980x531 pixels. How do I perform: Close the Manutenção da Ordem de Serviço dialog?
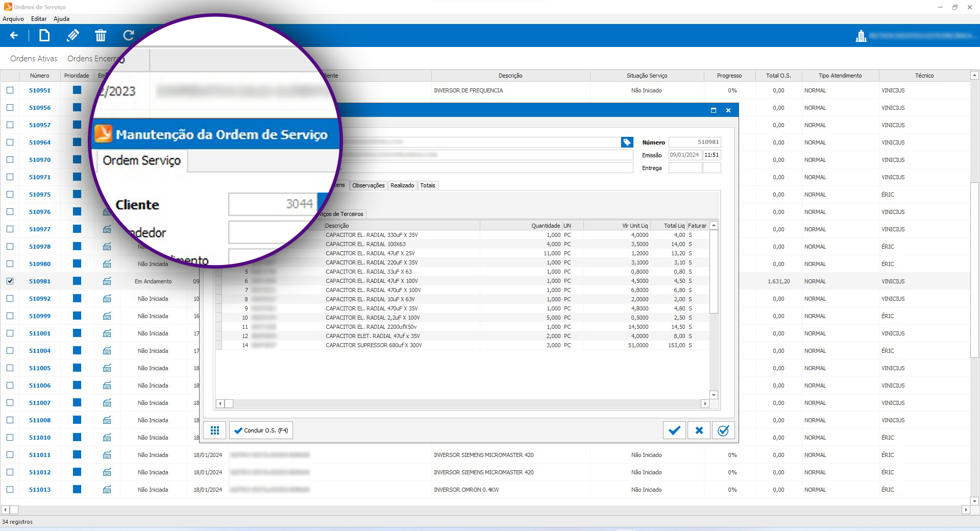tap(728, 110)
